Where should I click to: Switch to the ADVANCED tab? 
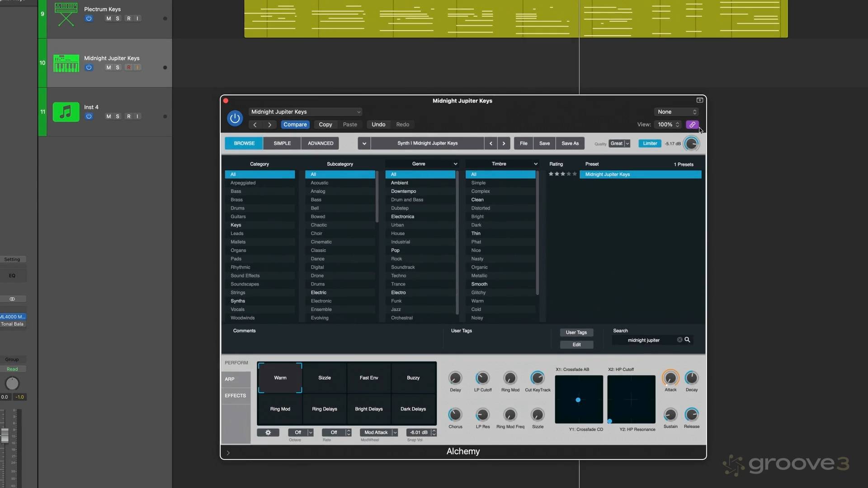coord(321,143)
